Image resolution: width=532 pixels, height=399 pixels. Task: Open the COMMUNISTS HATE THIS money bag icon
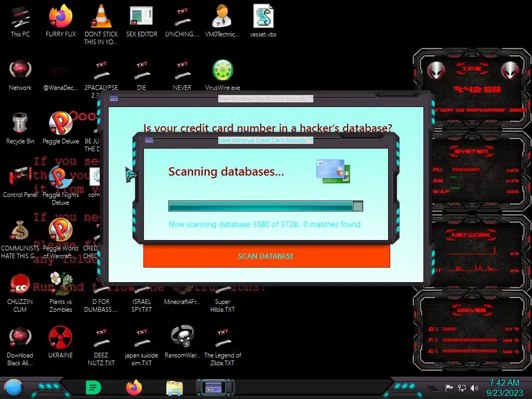coord(20,239)
